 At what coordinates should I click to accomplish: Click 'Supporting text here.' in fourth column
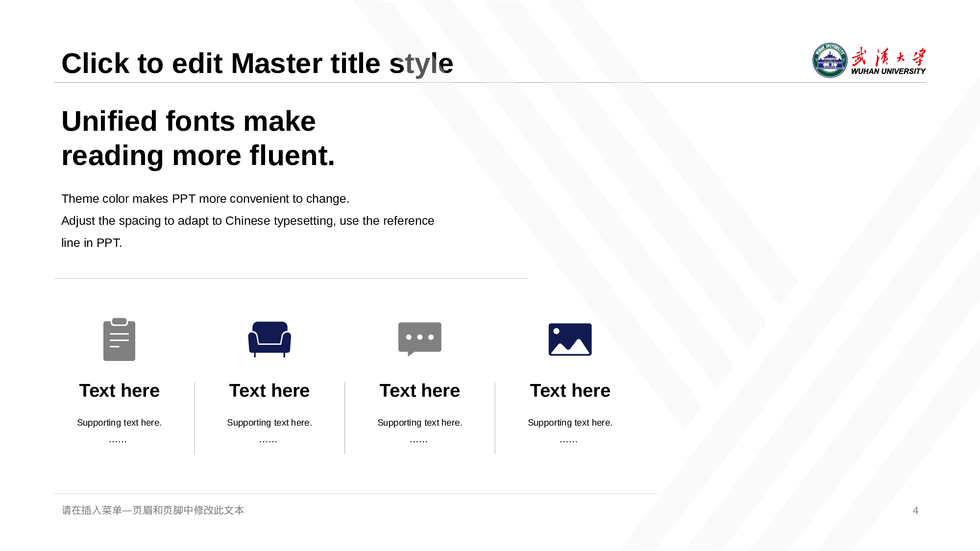click(x=570, y=423)
